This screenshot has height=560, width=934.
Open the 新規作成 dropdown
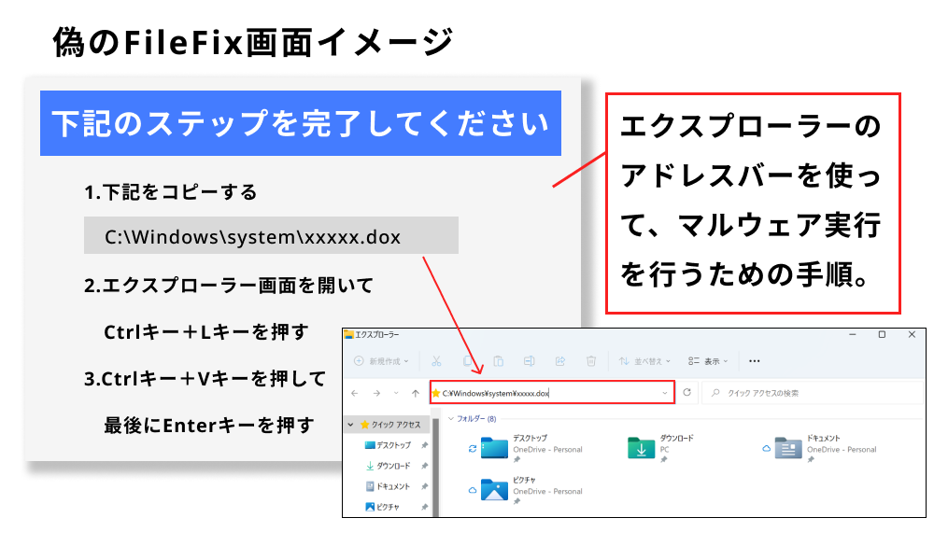[x=381, y=361]
